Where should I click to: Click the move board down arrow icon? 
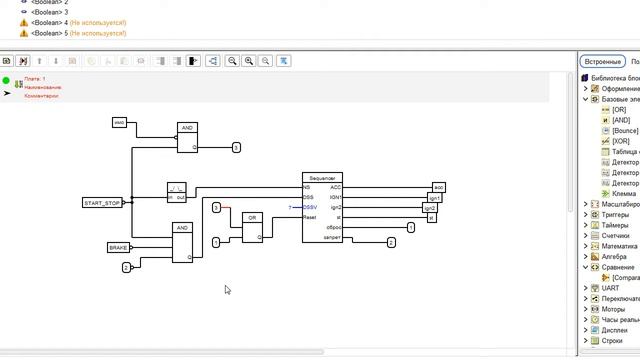pyautogui.click(x=56, y=61)
